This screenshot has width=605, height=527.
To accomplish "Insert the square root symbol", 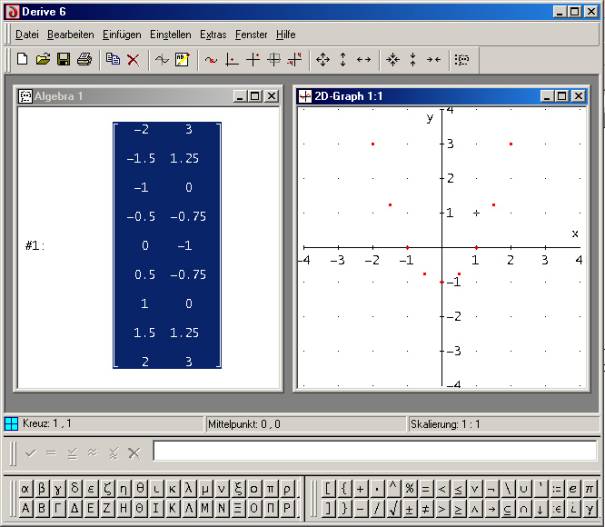I will pos(393,508).
